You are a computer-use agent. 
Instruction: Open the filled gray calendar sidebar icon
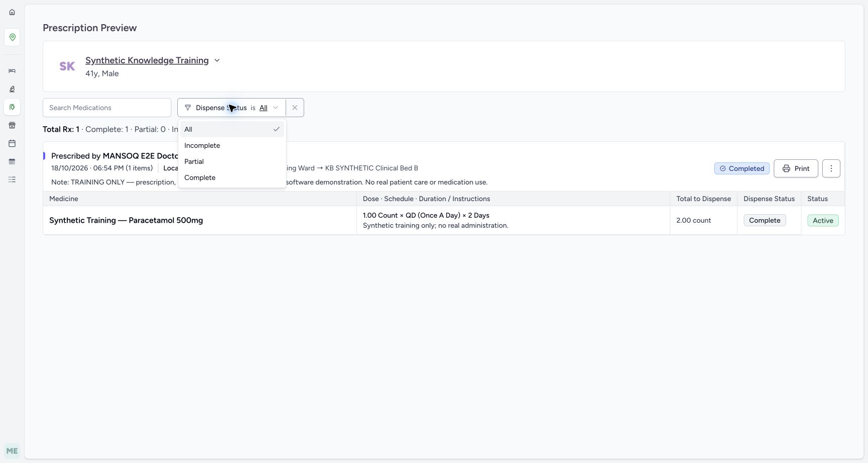pyautogui.click(x=12, y=161)
